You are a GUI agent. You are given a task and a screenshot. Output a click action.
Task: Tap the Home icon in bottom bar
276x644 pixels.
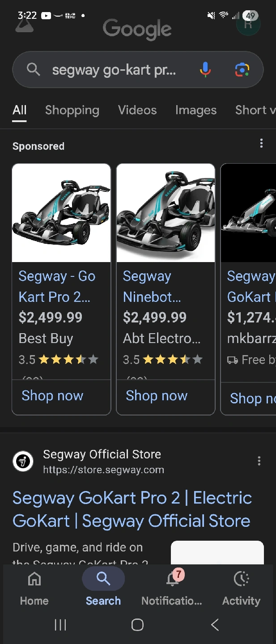(x=34, y=580)
